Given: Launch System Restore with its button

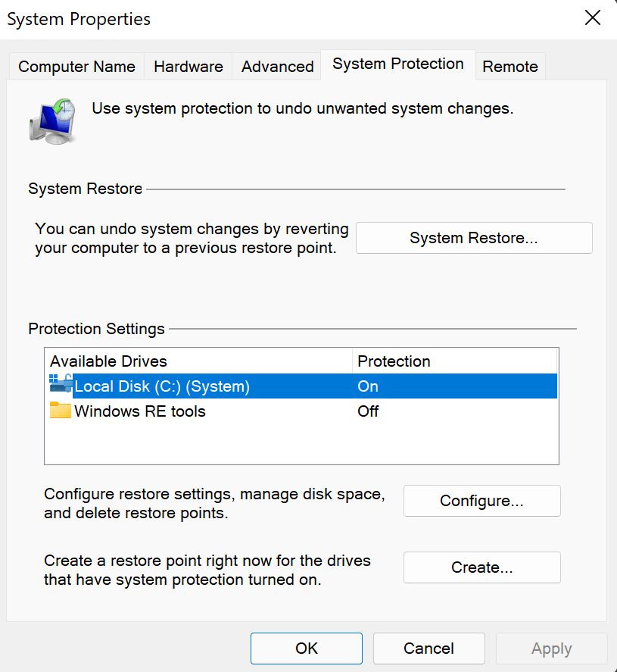Looking at the screenshot, I should (473, 238).
